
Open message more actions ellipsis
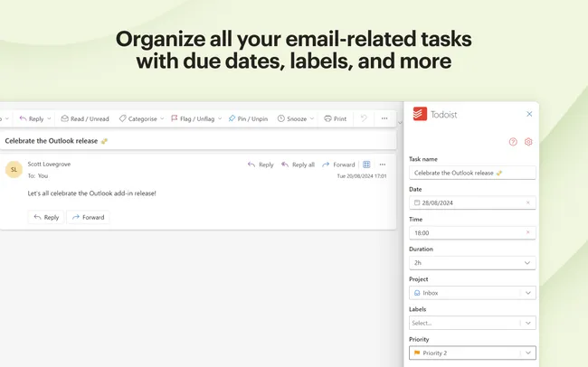click(382, 165)
